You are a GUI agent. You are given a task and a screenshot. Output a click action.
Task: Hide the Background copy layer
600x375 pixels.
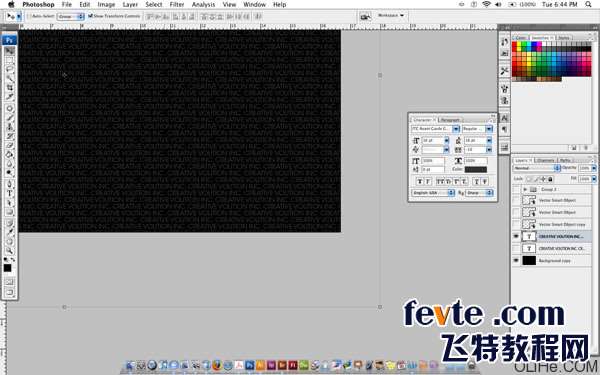click(x=516, y=261)
